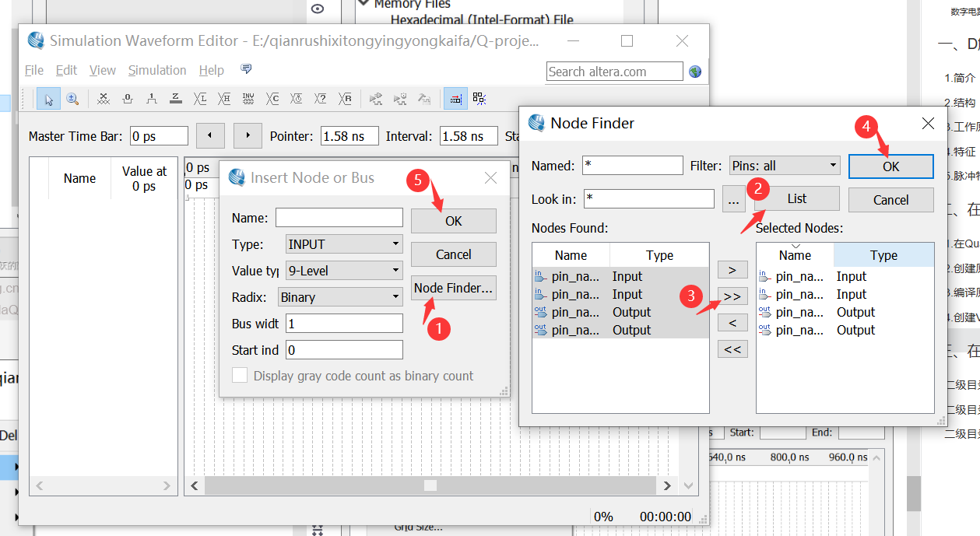This screenshot has width=980, height=536.
Task: Cancel the Node Finder dialog
Action: pyautogui.click(x=890, y=200)
